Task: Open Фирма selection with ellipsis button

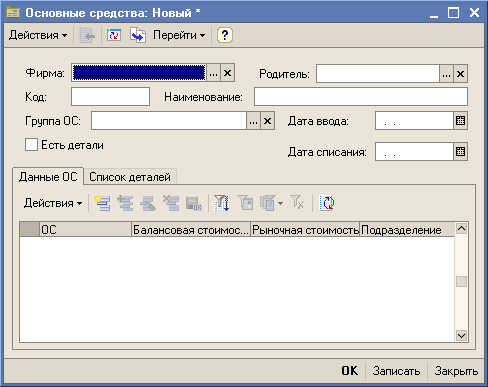Action: coord(213,73)
